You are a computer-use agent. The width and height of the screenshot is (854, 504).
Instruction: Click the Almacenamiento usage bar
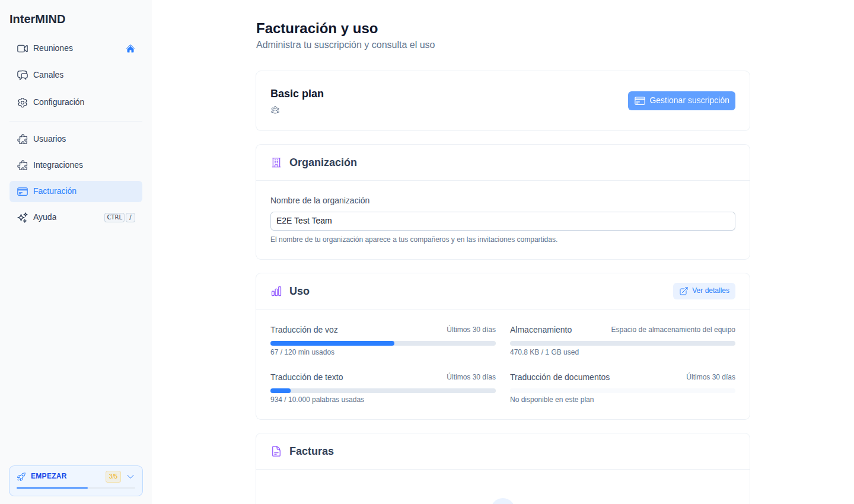coord(623,343)
